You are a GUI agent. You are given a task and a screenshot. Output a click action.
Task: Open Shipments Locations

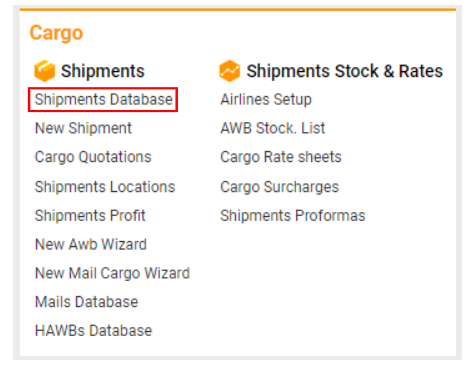(105, 187)
